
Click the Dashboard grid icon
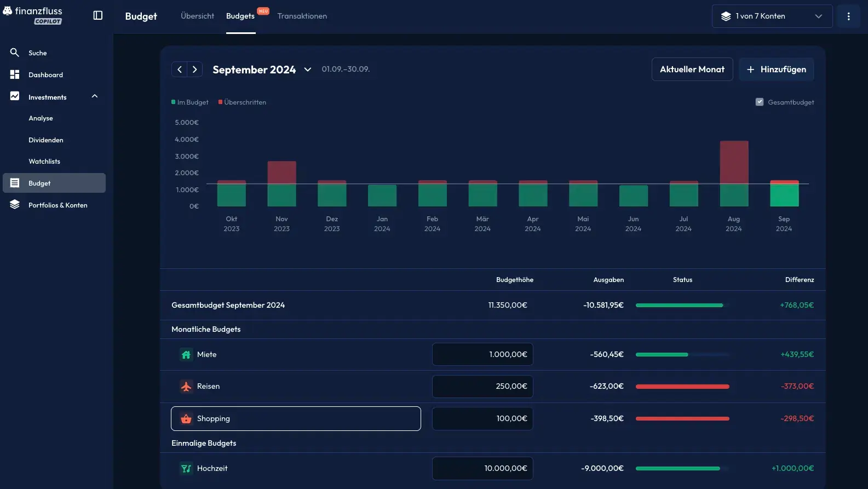click(x=15, y=74)
